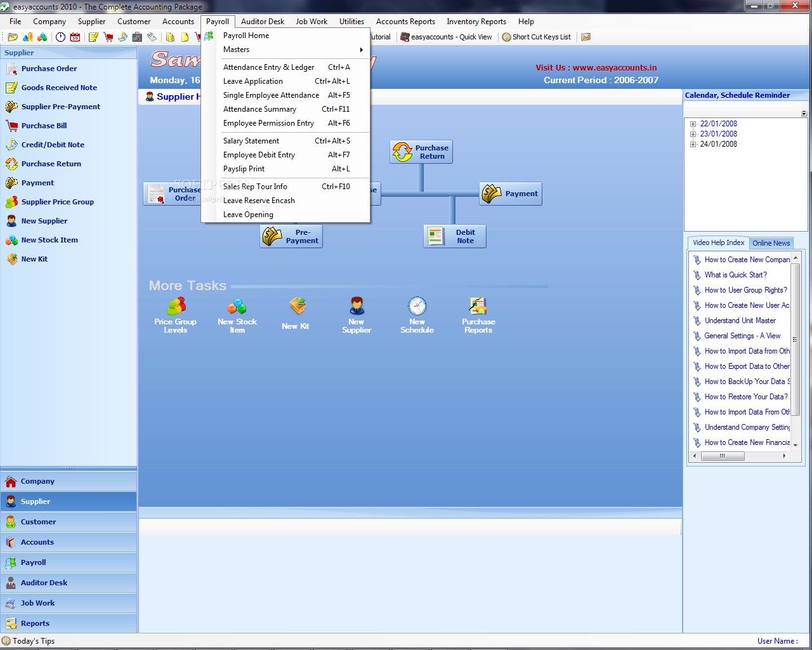Click the envelope icon in the toolbar
The image size is (812, 650).
point(586,37)
